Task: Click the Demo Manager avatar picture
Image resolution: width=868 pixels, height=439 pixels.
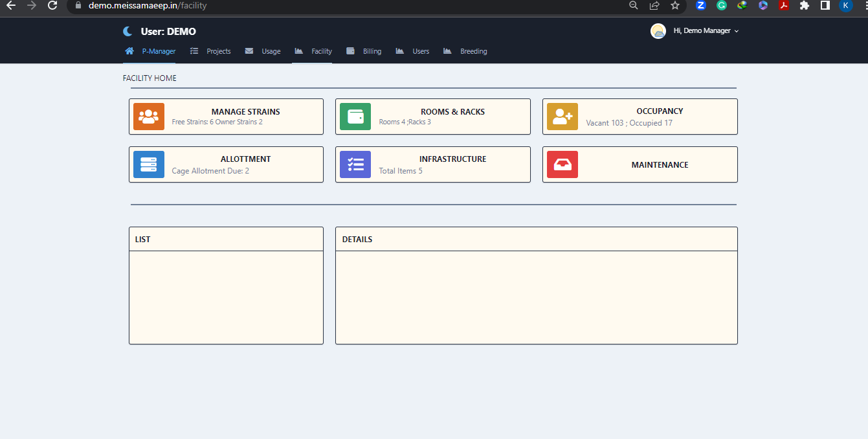Action: pyautogui.click(x=658, y=31)
